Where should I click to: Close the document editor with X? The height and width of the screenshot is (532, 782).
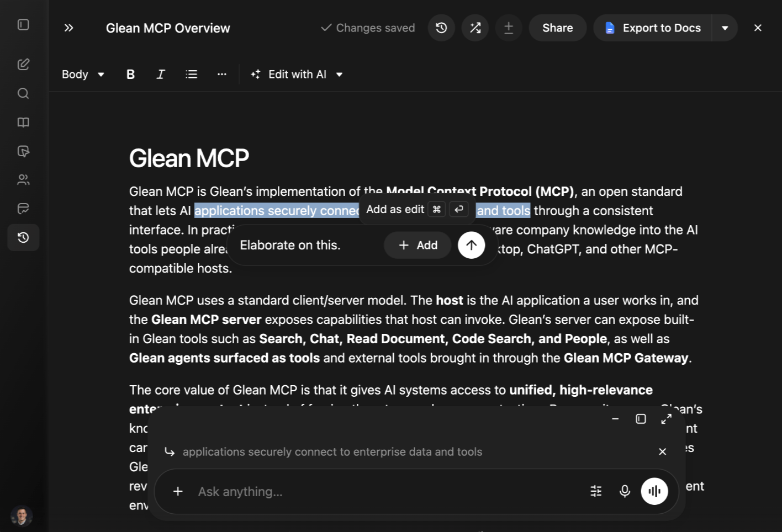(x=758, y=28)
